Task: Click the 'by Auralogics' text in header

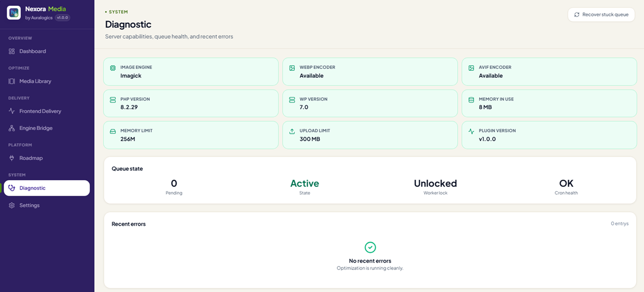Action: 39,18
